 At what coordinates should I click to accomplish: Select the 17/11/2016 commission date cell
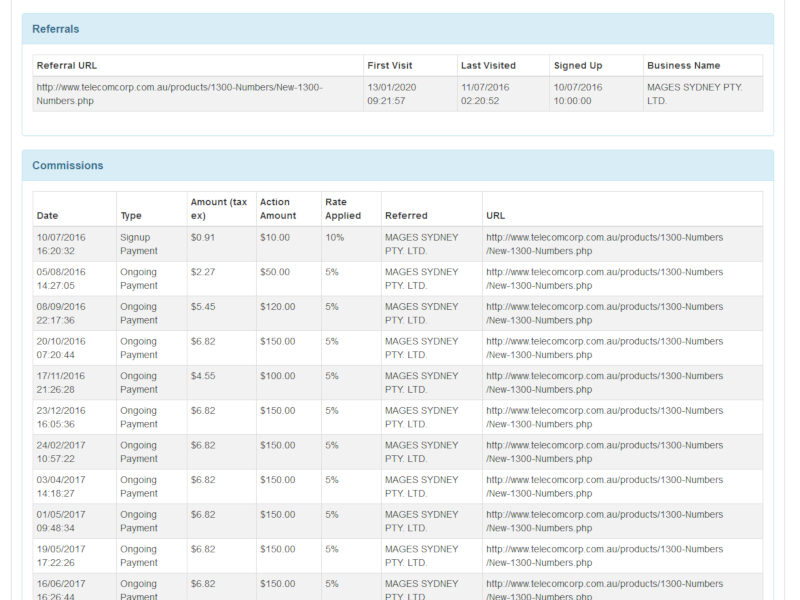[x=61, y=382]
